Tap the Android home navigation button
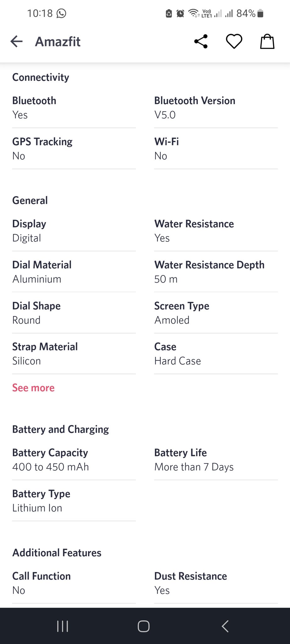This screenshot has width=290, height=644. point(144,626)
